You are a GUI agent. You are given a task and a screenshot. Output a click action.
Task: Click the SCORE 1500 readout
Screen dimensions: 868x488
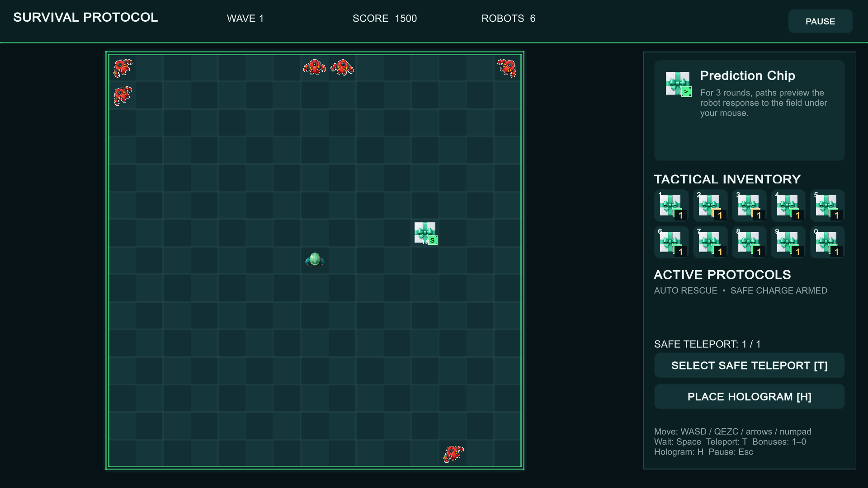385,19
